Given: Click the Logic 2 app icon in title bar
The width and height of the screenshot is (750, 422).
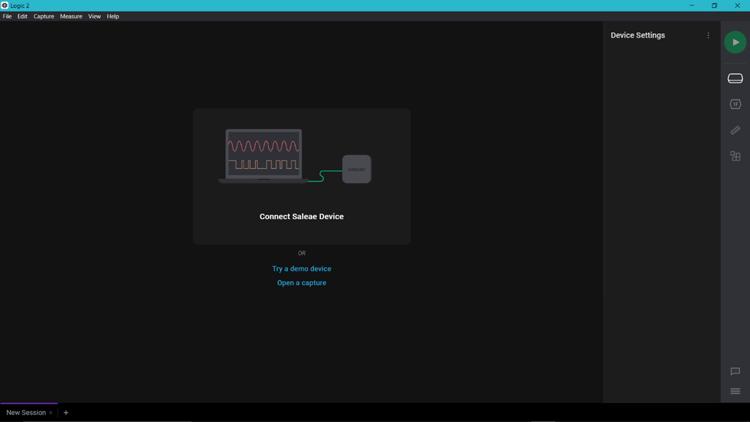Looking at the screenshot, I should 5,5.
